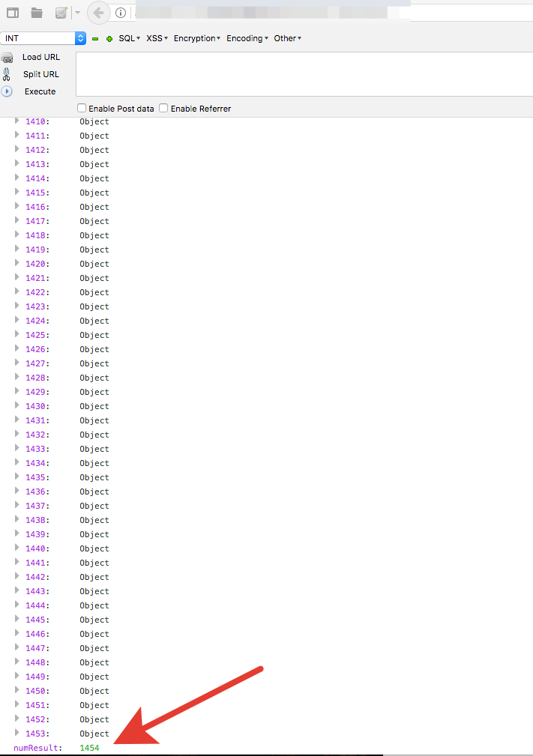Image resolution: width=533 pixels, height=756 pixels.
Task: Click Object value in row 1434
Action: [x=94, y=463]
